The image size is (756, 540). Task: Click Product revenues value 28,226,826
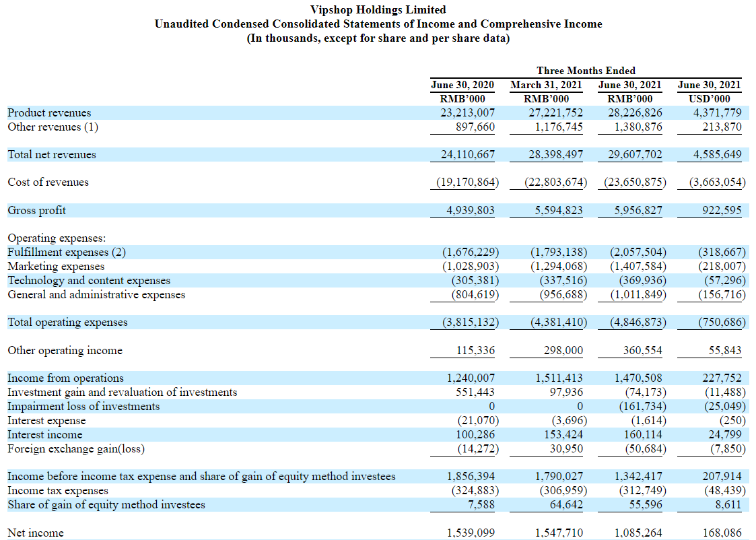635,113
